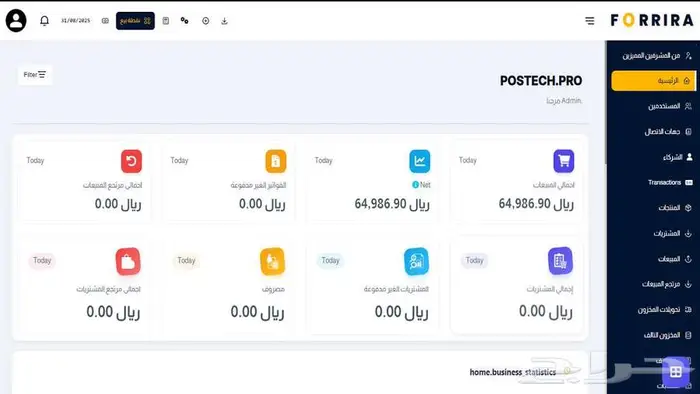Click blue icon on المشتريات الغير مدفوعة card

click(x=416, y=261)
